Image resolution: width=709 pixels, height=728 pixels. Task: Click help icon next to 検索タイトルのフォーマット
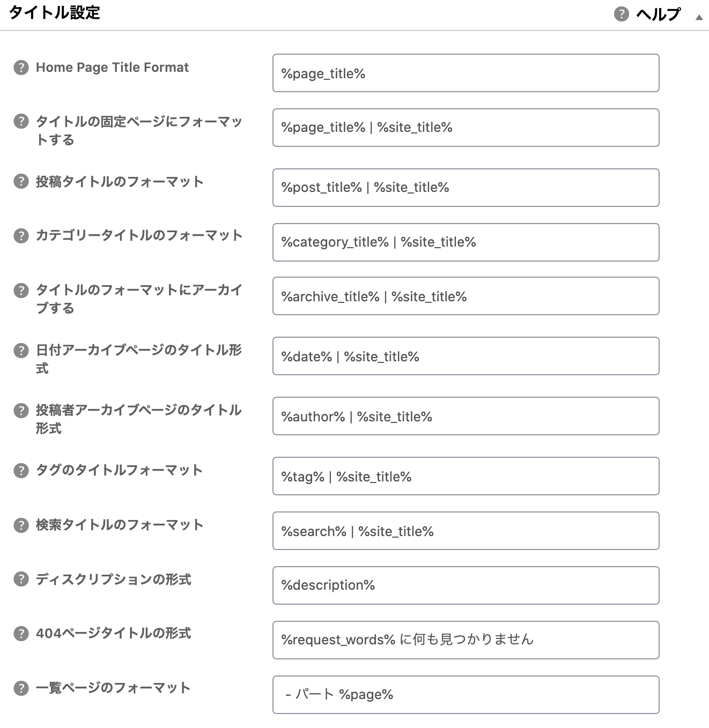21,525
